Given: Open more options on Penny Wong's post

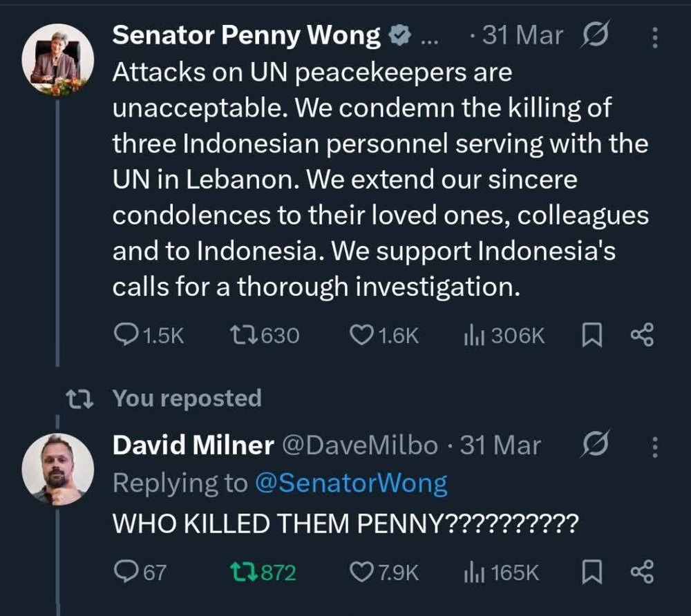Looking at the screenshot, I should pyautogui.click(x=655, y=37).
